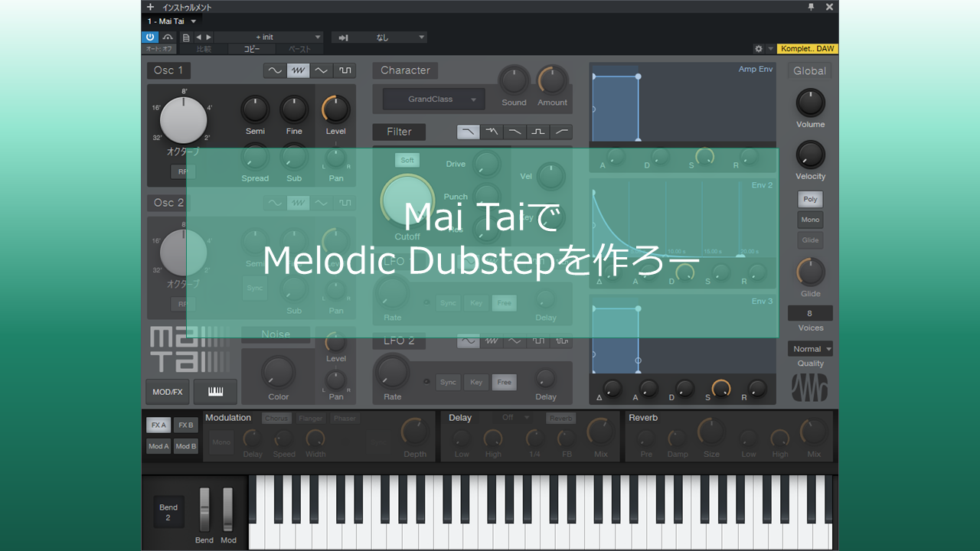Select Flanger modulation type
This screenshot has height=551, width=980.
pos(311,419)
